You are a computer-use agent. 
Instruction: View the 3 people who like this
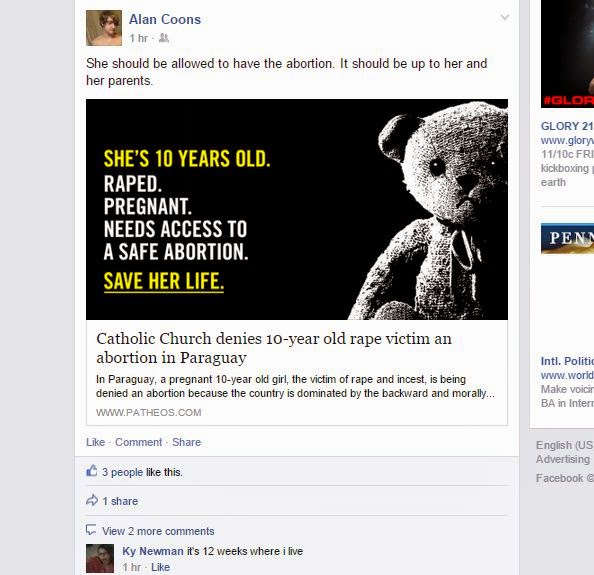[122, 472]
